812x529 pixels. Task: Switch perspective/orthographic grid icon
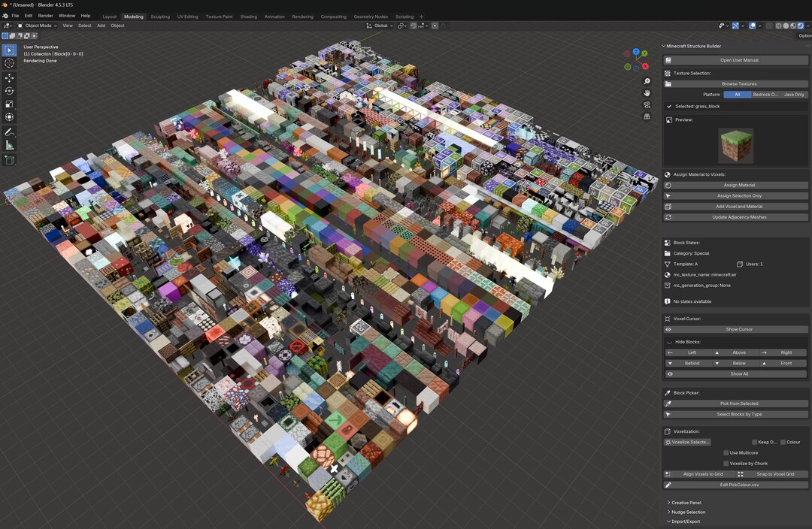tap(647, 117)
